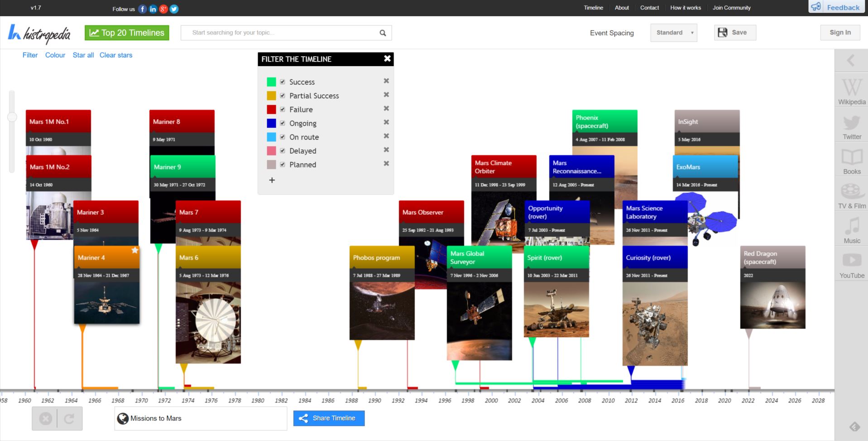
Task: Open the Event Spacing Standard dropdown
Action: click(x=673, y=33)
